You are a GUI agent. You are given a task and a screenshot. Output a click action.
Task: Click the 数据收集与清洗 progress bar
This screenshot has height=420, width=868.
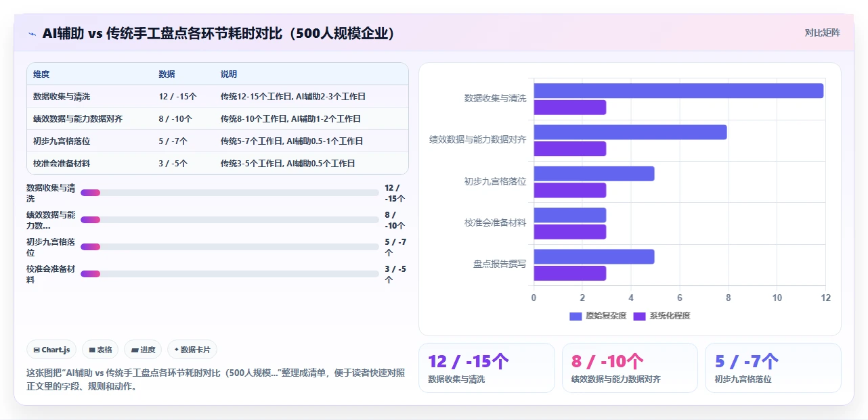point(230,193)
